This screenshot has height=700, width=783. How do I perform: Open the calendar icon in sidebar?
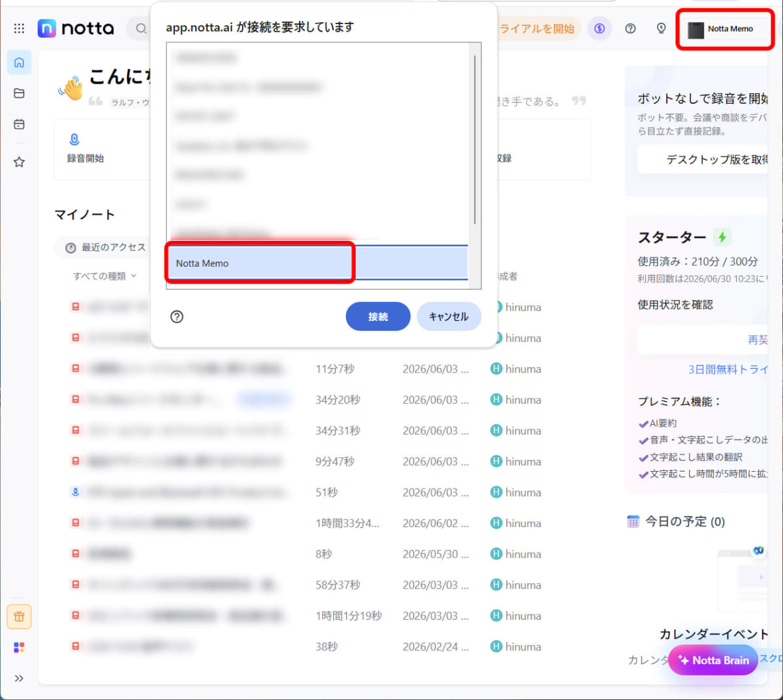click(19, 124)
